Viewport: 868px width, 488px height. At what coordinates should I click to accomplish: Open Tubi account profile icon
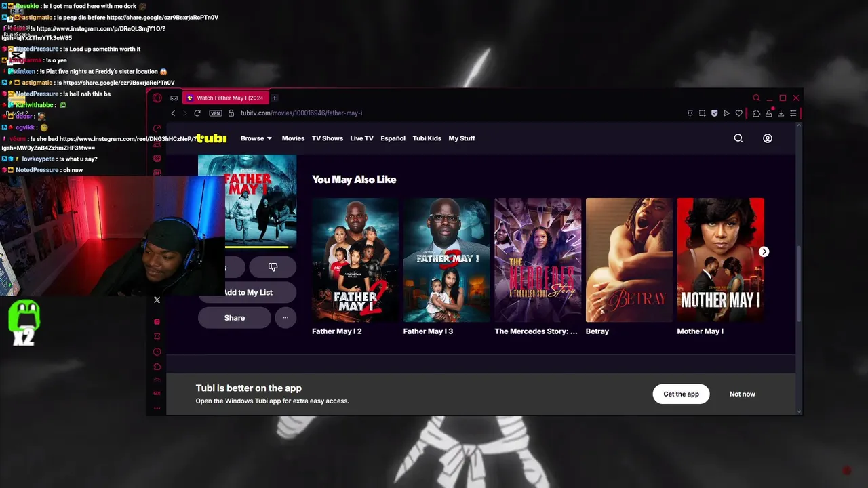point(768,138)
